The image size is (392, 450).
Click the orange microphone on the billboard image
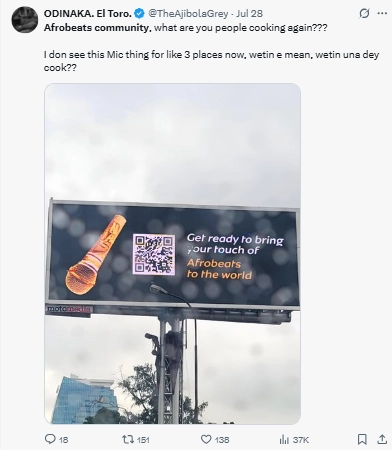(x=96, y=255)
